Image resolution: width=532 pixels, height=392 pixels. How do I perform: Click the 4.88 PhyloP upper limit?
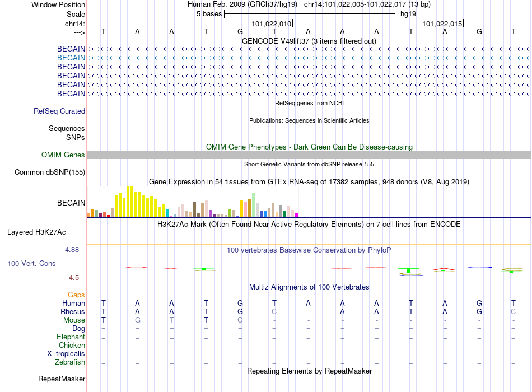click(72, 250)
